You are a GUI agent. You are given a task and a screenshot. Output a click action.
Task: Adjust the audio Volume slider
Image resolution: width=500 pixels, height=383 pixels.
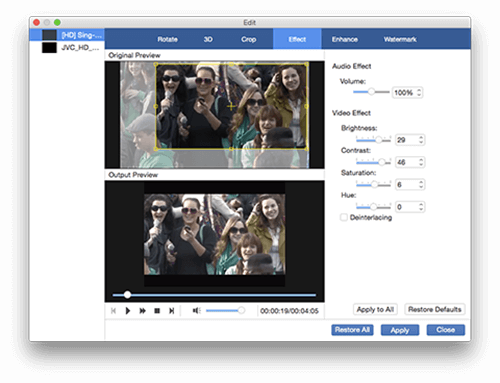coord(371,92)
